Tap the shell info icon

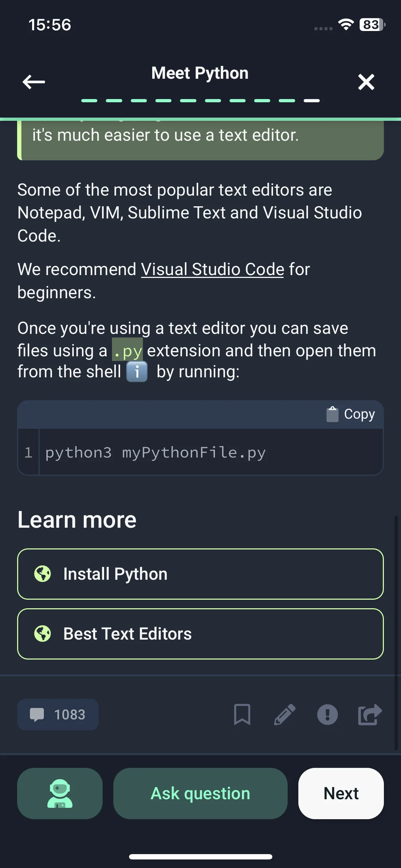(137, 372)
